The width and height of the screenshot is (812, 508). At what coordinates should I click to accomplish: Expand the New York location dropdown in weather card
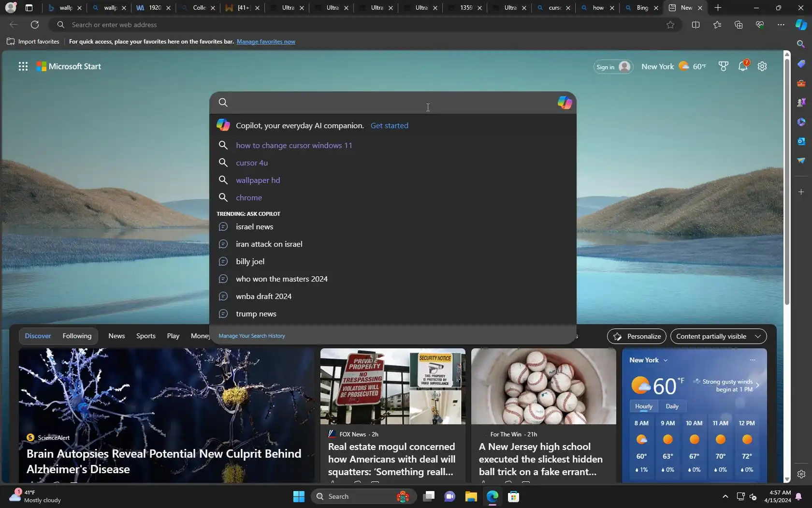click(648, 360)
